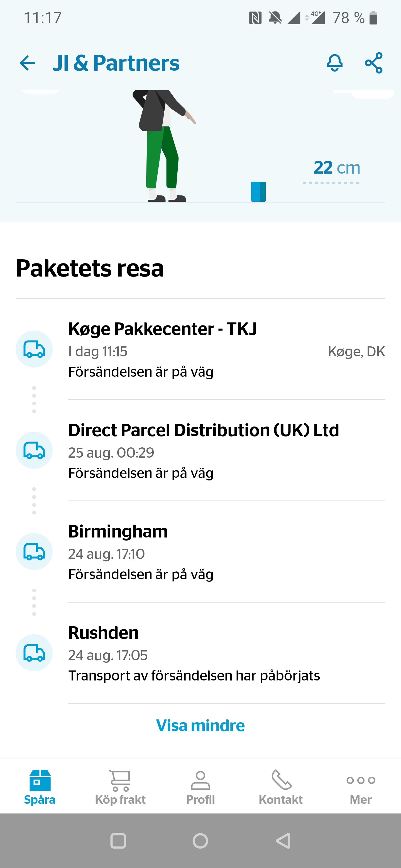Open notification bell for this shipment
The width and height of the screenshot is (401, 868).
coord(334,63)
